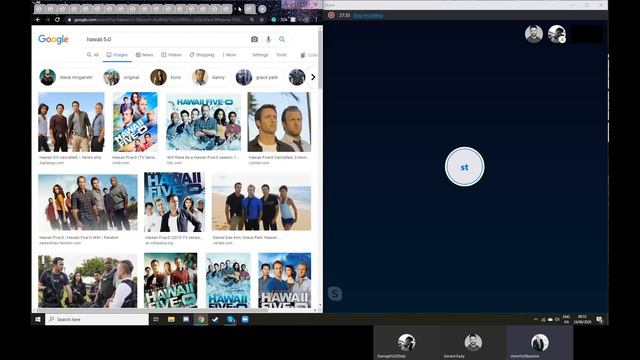Open the Zoom icon in the taskbar
This screenshot has height=360, width=640.
pyautogui.click(x=245, y=319)
